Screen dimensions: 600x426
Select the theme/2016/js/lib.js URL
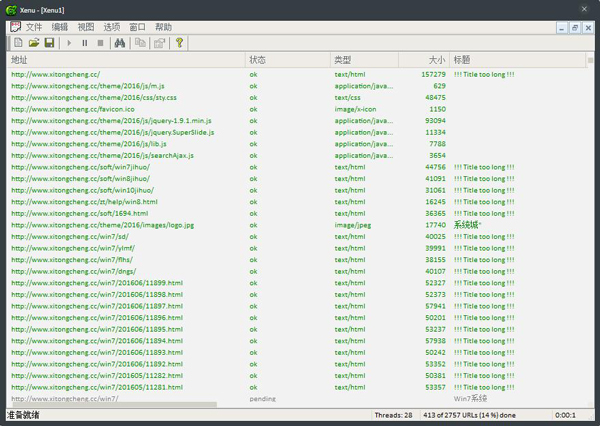[x=89, y=144]
